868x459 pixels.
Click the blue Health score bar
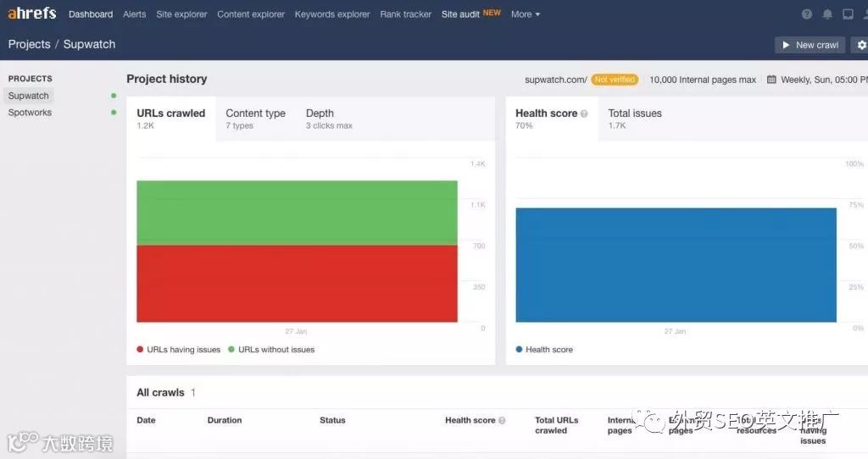click(676, 265)
